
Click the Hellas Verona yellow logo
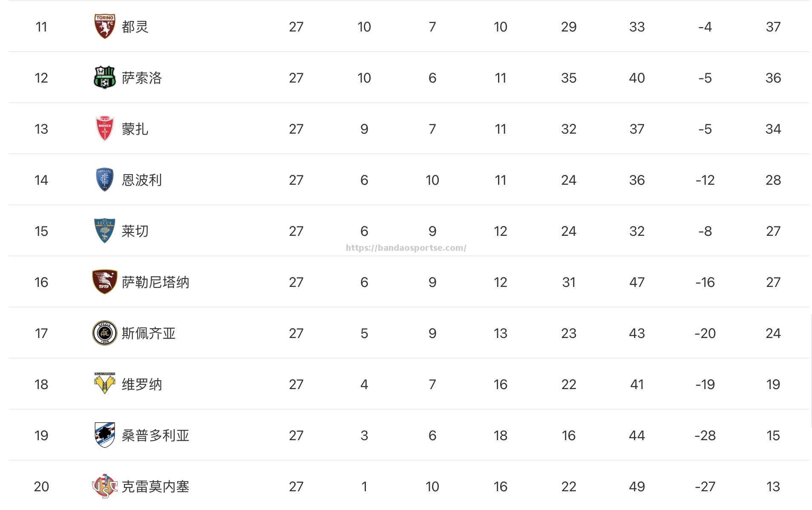(104, 383)
